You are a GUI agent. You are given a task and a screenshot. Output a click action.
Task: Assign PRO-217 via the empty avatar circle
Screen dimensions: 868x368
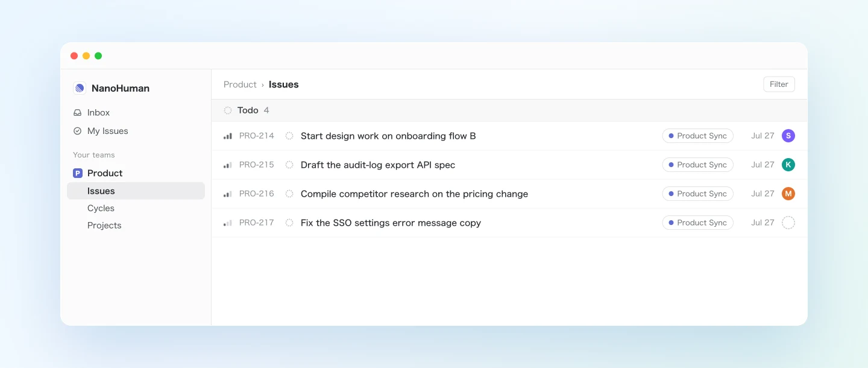pos(788,223)
